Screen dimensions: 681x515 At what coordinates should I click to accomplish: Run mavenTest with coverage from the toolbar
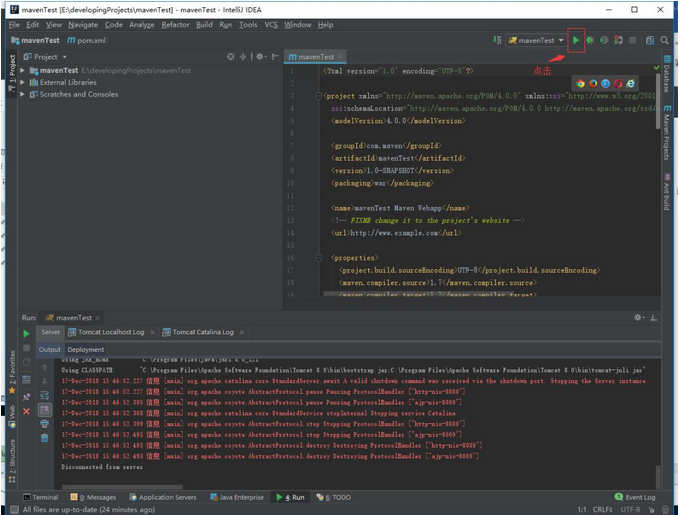click(604, 40)
